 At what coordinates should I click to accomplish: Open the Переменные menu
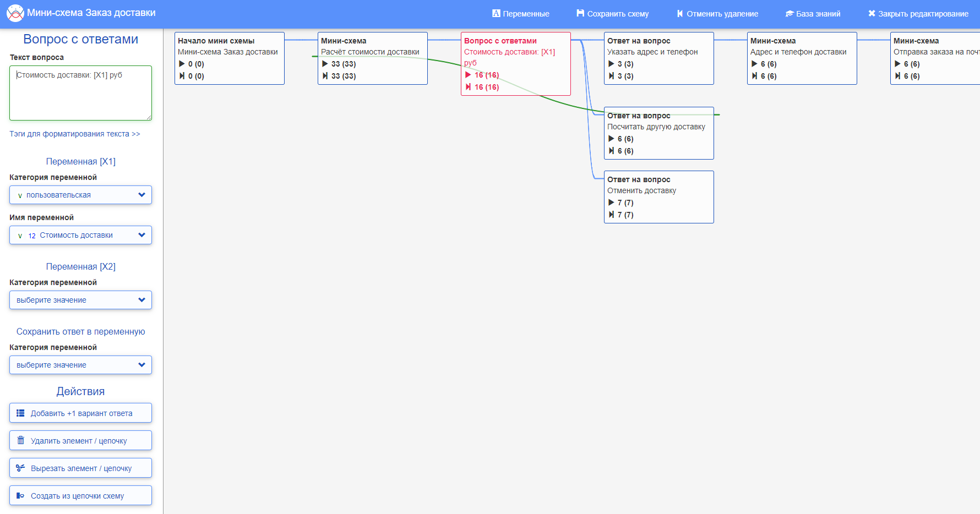coord(521,14)
